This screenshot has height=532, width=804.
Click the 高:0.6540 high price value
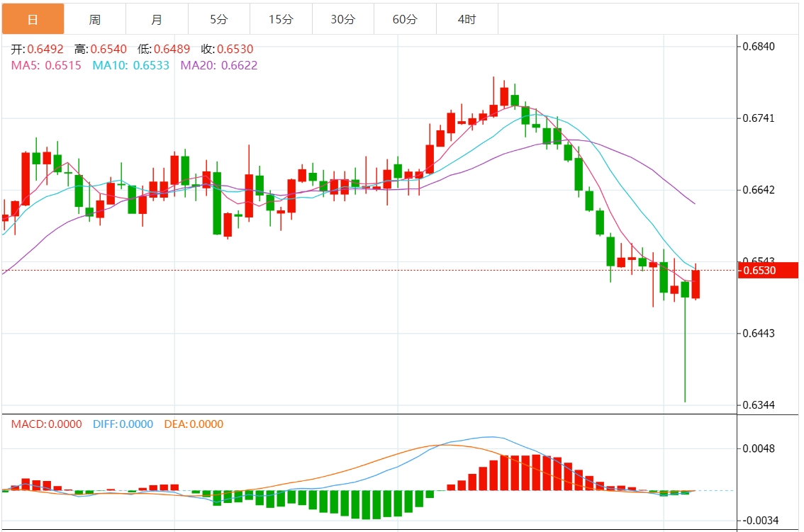(101, 49)
